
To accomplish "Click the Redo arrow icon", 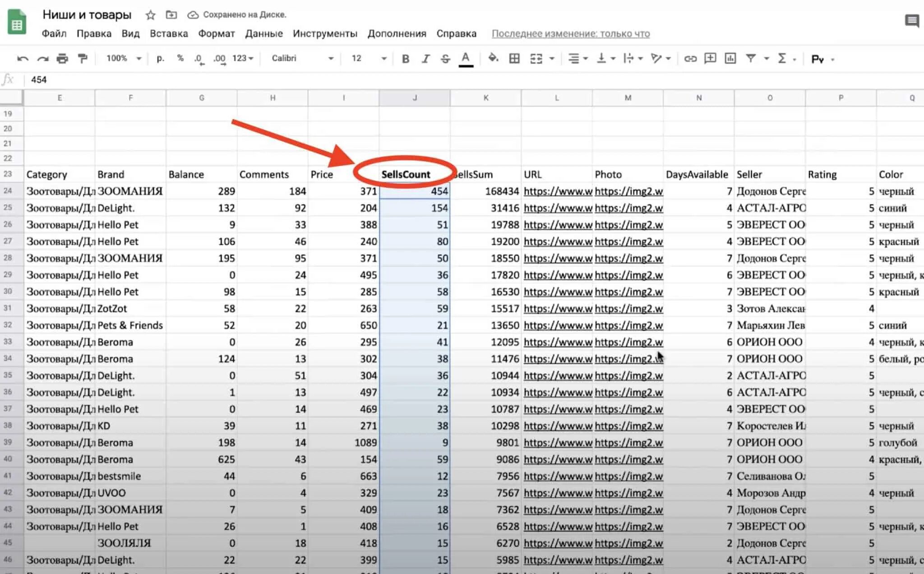I will click(x=42, y=58).
